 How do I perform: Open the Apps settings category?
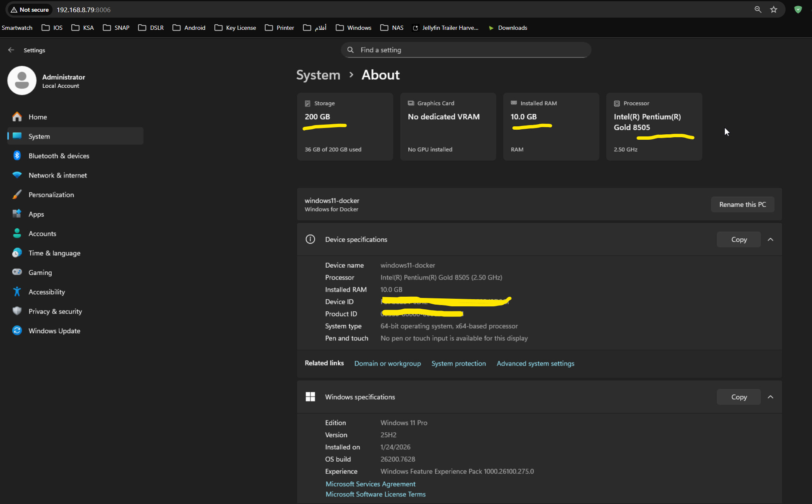(36, 214)
